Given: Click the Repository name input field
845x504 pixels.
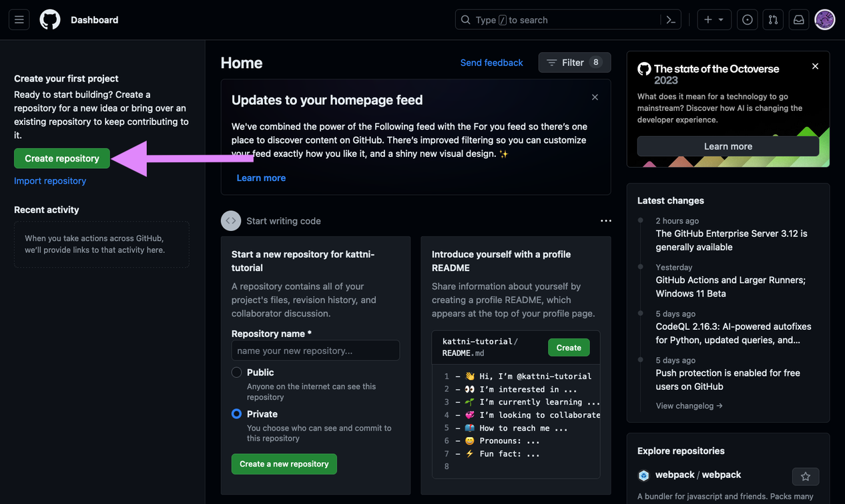Looking at the screenshot, I should (315, 350).
